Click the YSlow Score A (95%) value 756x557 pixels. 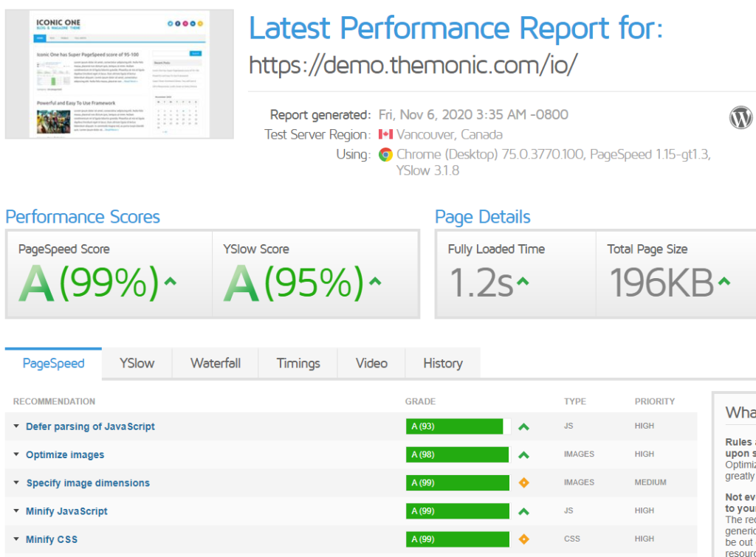point(294,283)
